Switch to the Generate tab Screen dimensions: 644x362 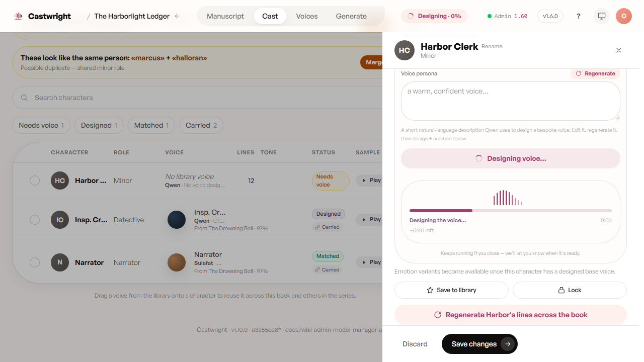pyautogui.click(x=351, y=16)
